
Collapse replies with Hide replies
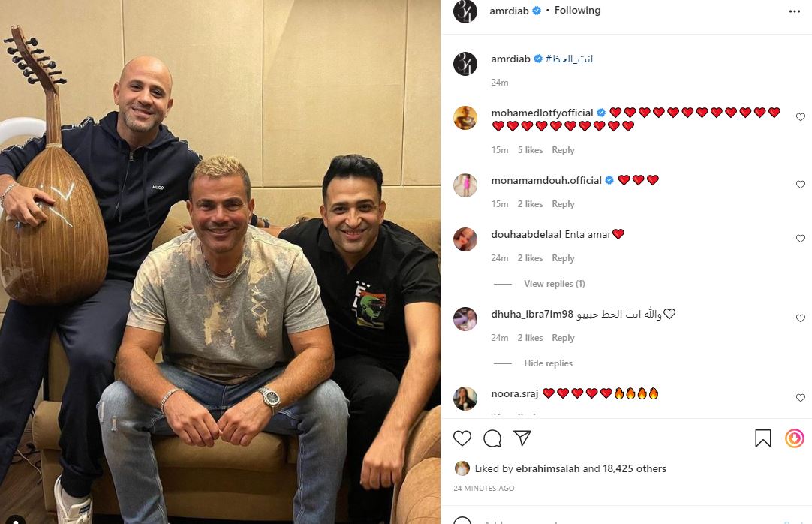(548, 363)
